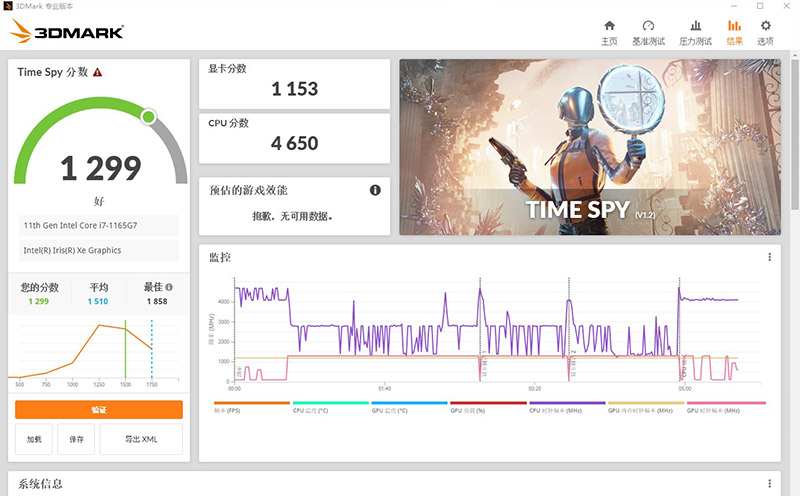Viewport: 800px width, 496px height.
Task: Click the 3DMark logo
Action: pyautogui.click(x=66, y=31)
